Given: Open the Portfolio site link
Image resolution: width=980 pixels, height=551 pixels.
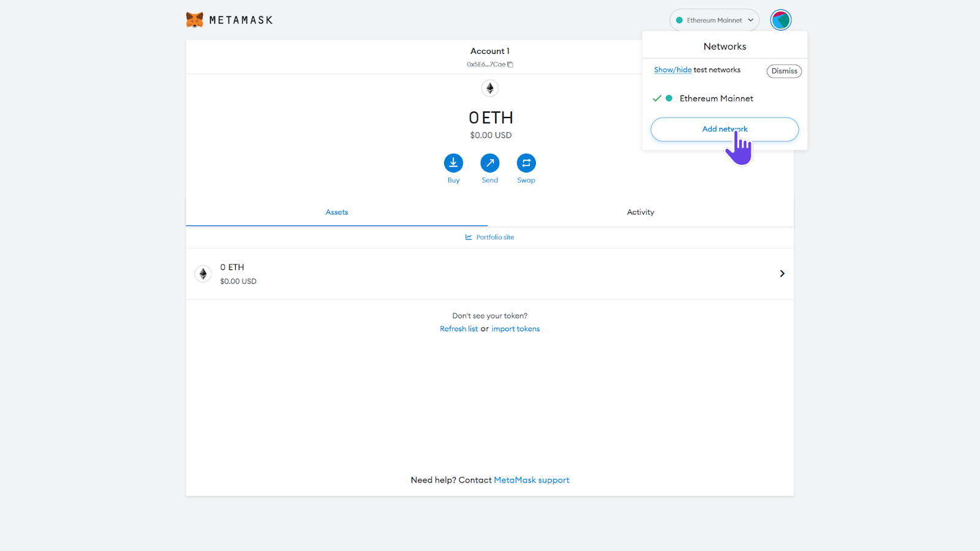Looking at the screenshot, I should (490, 238).
